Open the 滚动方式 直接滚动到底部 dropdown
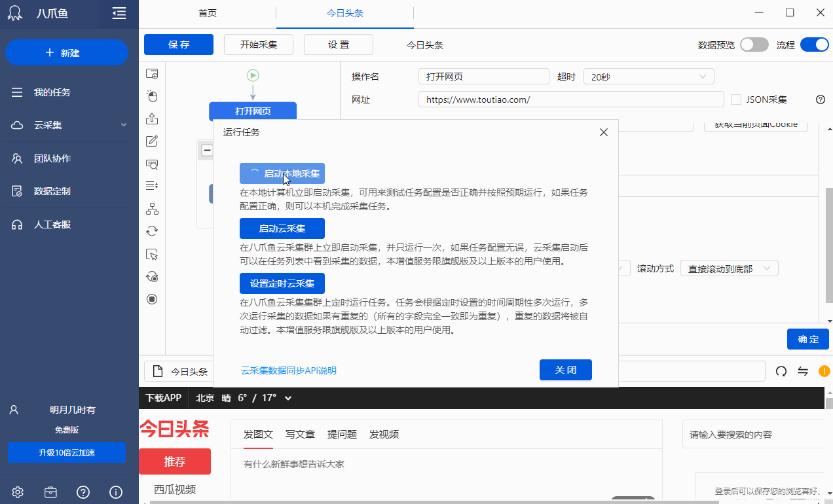Image resolution: width=833 pixels, height=504 pixels. 730,268
